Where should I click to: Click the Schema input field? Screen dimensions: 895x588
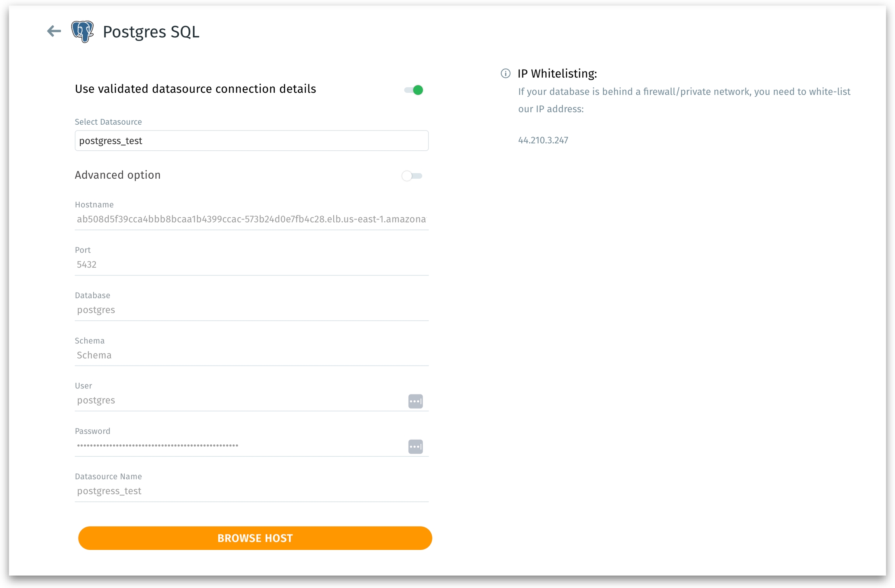click(251, 355)
